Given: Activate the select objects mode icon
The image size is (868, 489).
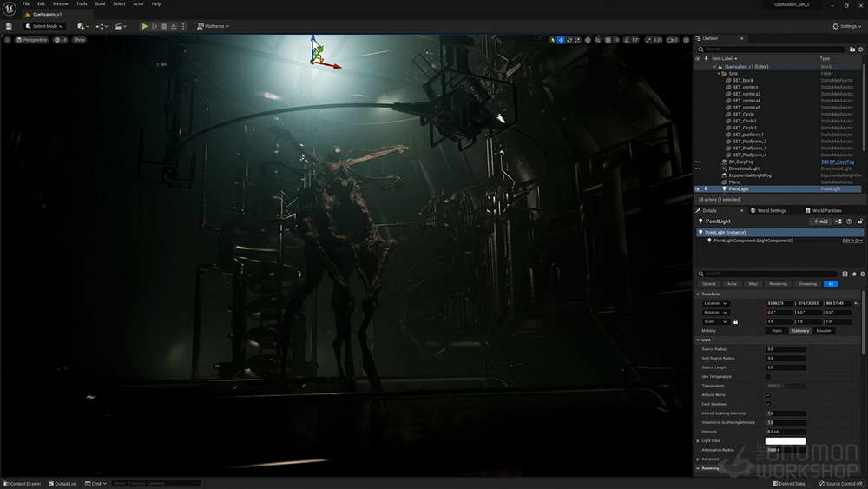Looking at the screenshot, I should coord(552,40).
